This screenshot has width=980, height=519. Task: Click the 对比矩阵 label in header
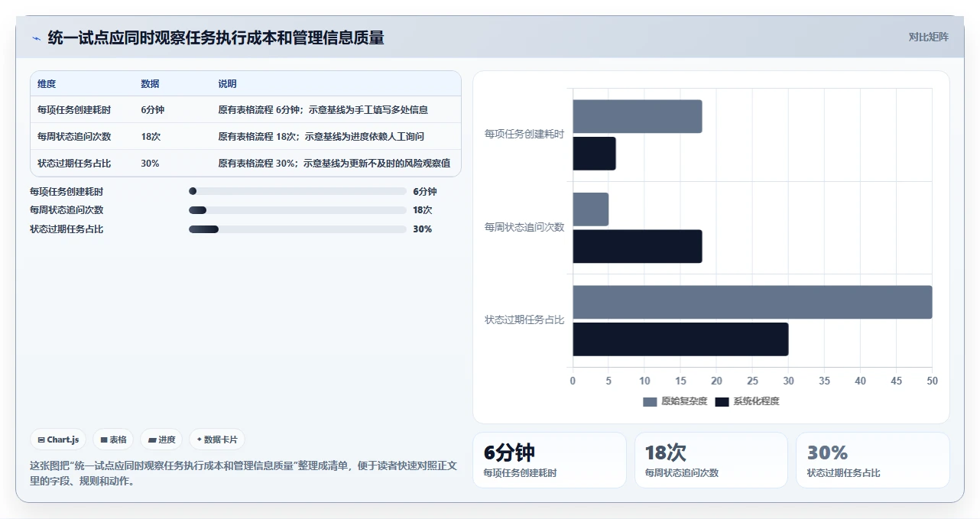(928, 37)
